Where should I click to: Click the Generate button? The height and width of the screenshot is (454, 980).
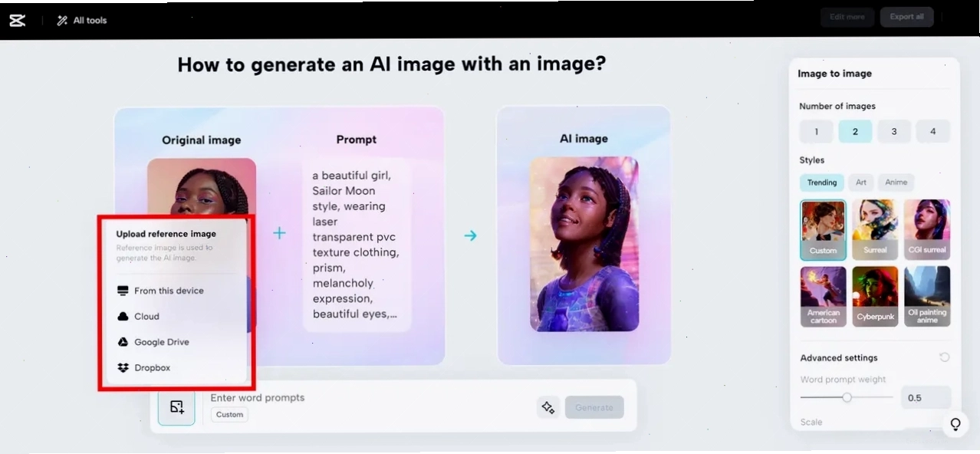(x=594, y=407)
